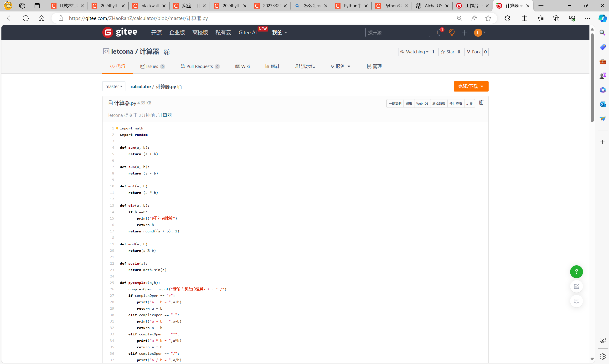Screen dimensions: 609x364
Task: Switch to the Pull Requests tab
Action: pos(200,66)
